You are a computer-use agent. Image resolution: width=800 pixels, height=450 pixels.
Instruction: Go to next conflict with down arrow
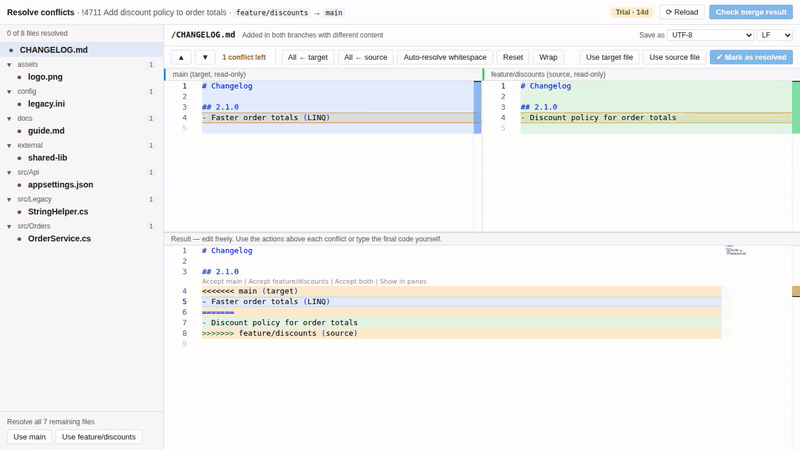click(205, 57)
